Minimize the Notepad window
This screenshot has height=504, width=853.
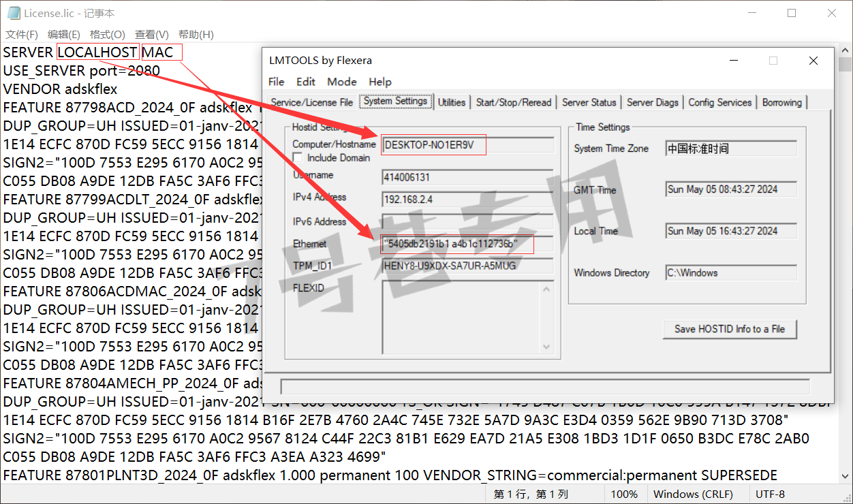pos(752,13)
